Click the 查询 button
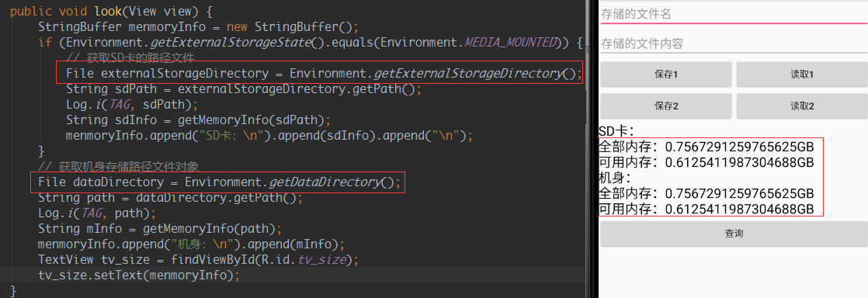 734,234
